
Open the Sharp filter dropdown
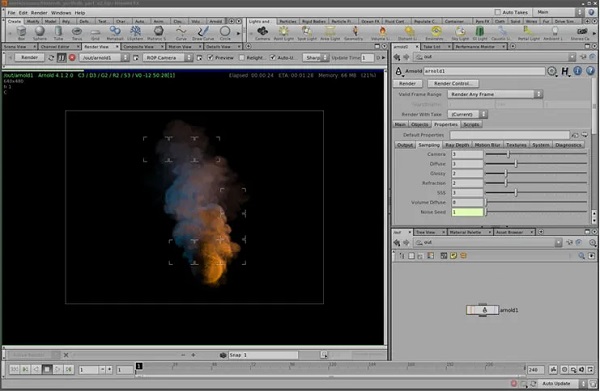pos(316,57)
